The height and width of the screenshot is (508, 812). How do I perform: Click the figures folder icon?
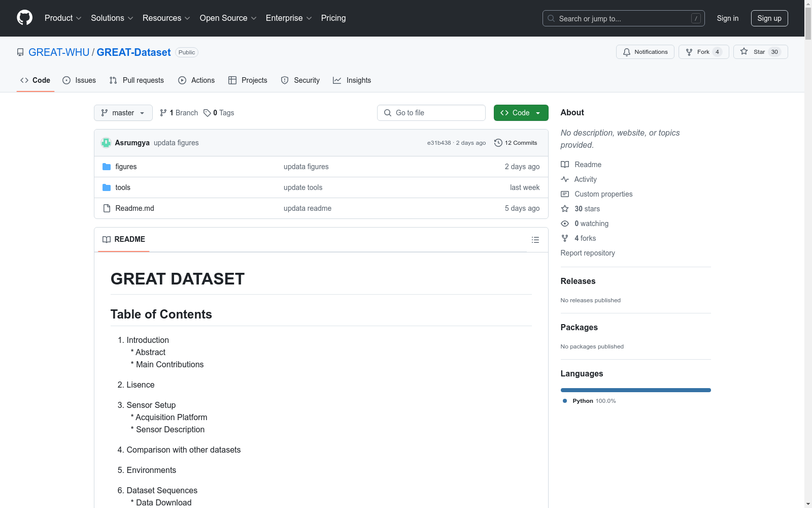tap(107, 167)
